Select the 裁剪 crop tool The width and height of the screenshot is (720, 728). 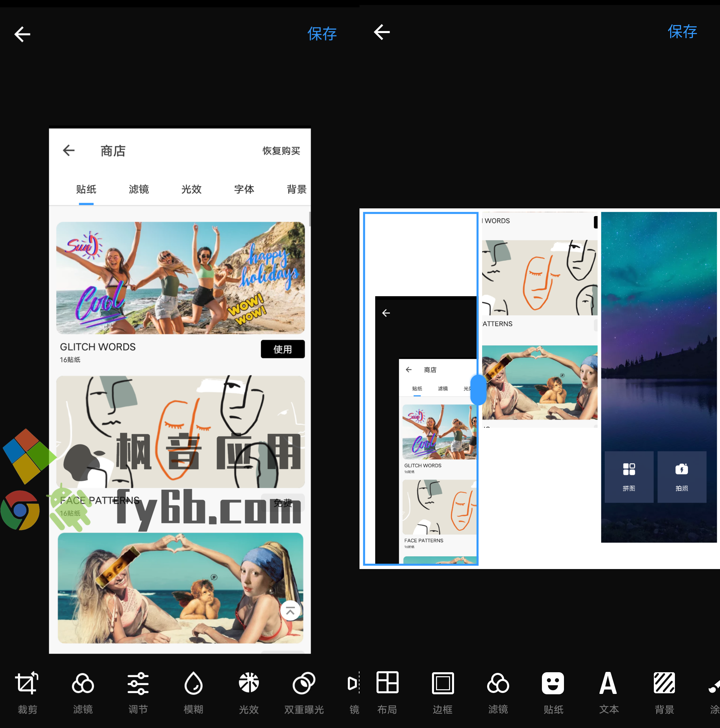(27, 693)
